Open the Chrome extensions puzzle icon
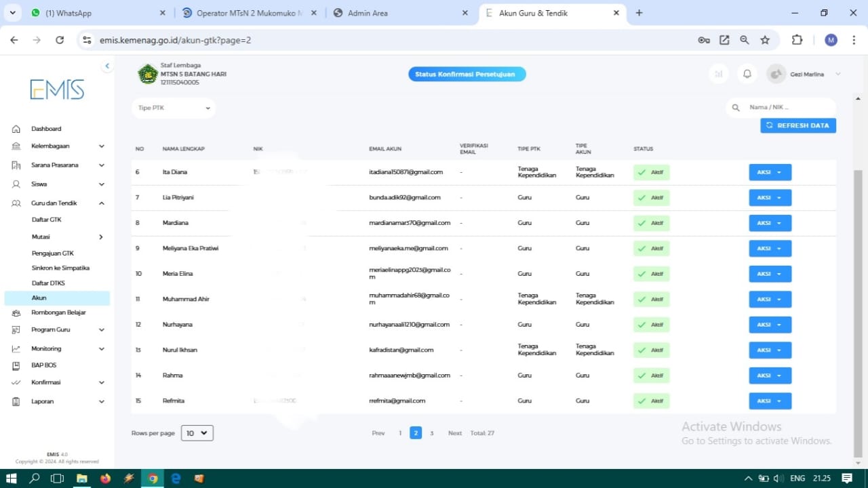This screenshot has height=488, width=868. pos(797,40)
